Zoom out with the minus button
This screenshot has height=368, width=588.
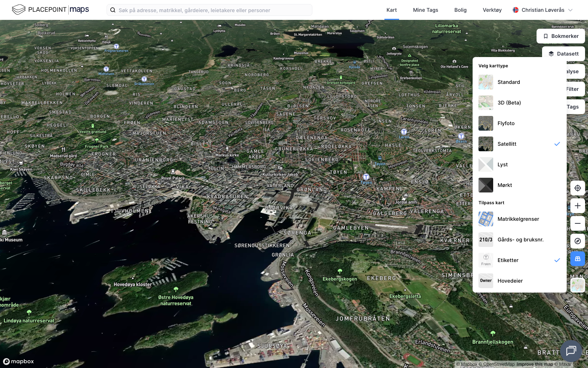click(578, 223)
